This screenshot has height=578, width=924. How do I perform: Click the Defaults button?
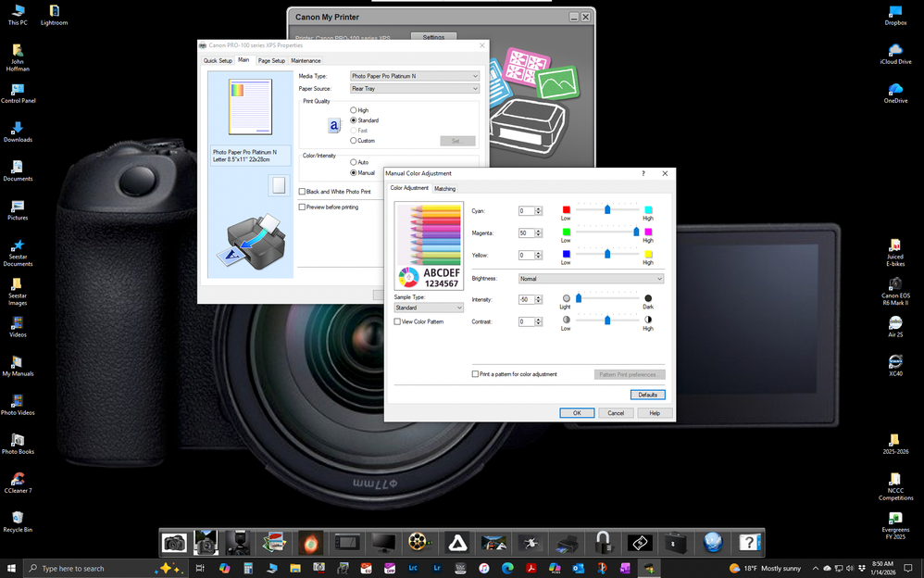647,394
